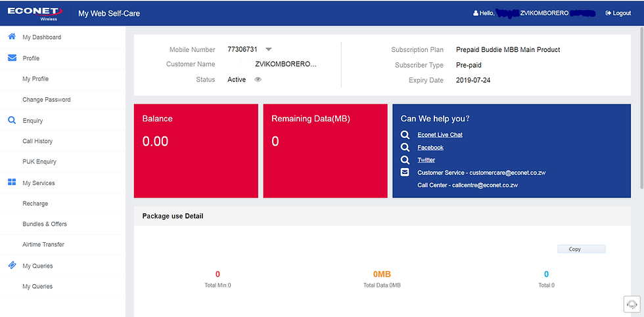Click the user icon next to Hello
The image size is (644, 317).
tap(476, 13)
